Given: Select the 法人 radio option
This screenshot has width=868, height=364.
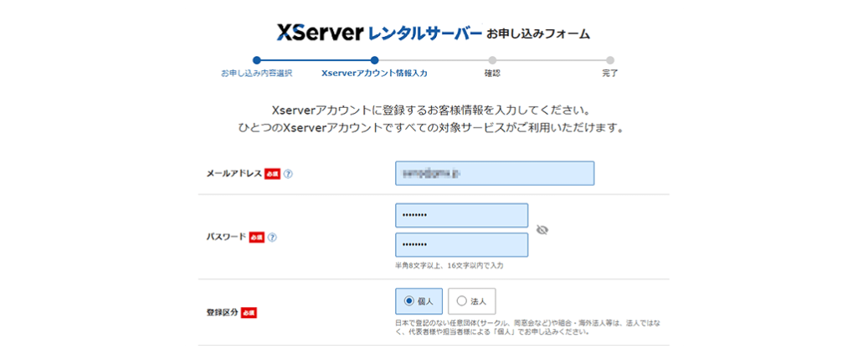Looking at the screenshot, I should coord(471,301).
